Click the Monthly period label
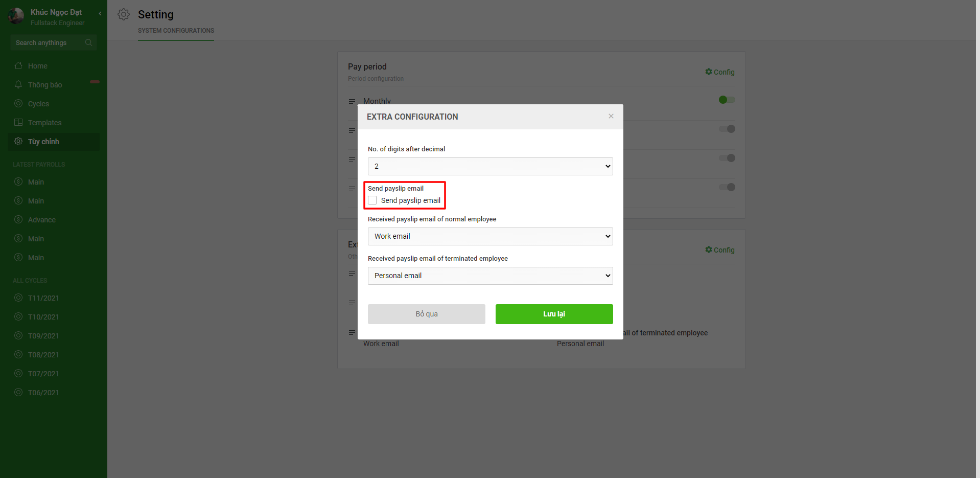This screenshot has width=980, height=478. click(x=377, y=101)
